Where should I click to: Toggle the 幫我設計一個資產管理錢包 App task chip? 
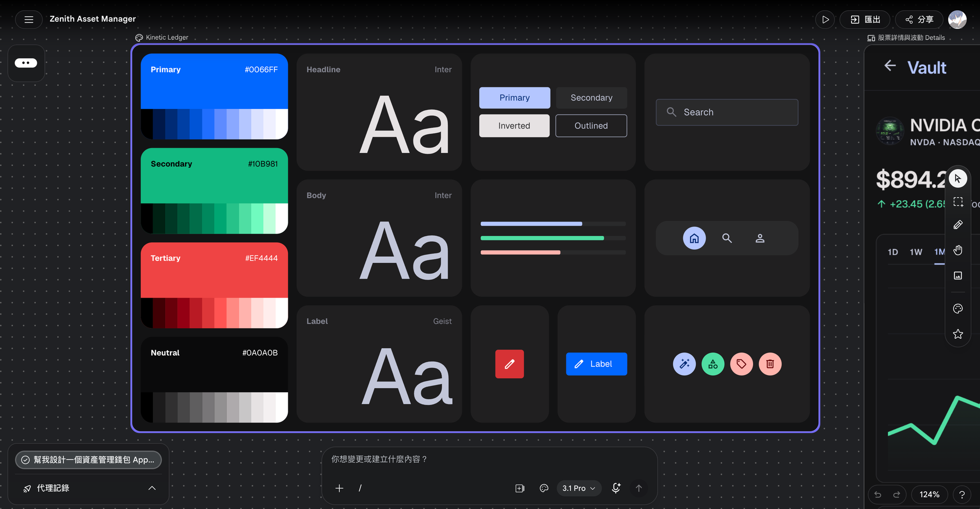88,460
